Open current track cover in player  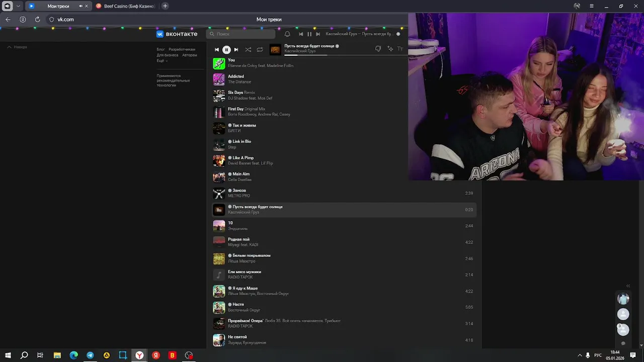coord(275,49)
